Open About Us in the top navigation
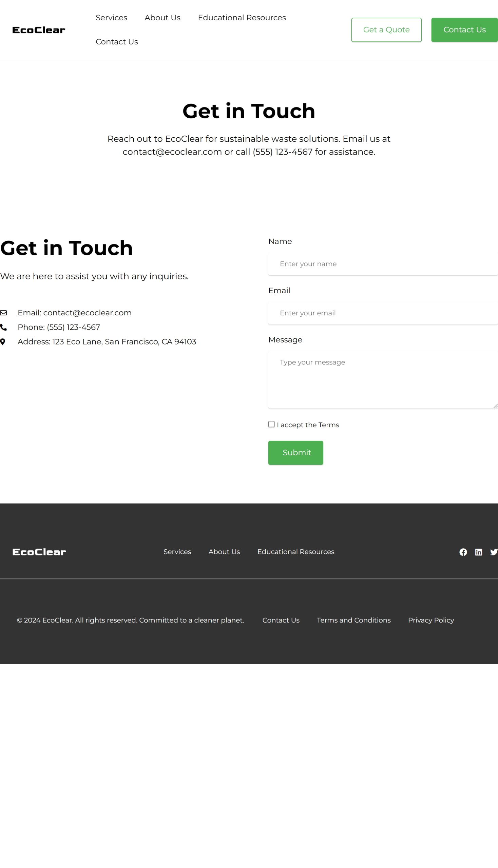Screen dimensions: 498x868 pyautogui.click(x=162, y=18)
